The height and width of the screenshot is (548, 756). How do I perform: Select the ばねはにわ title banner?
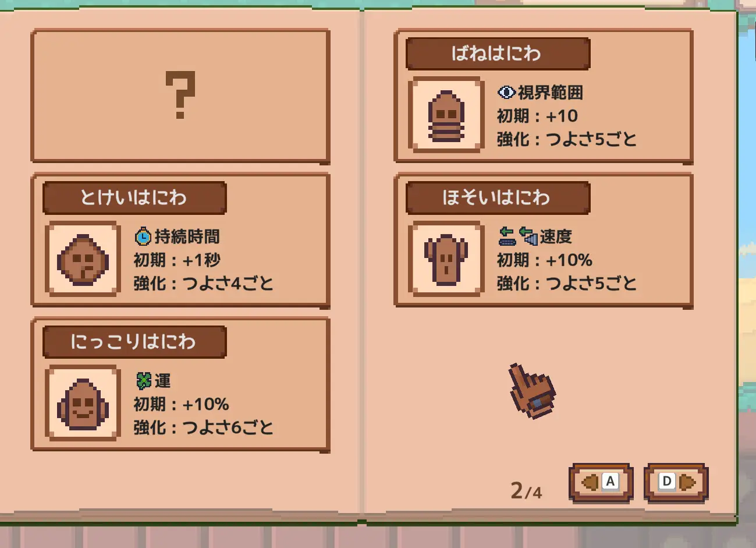pyautogui.click(x=498, y=54)
